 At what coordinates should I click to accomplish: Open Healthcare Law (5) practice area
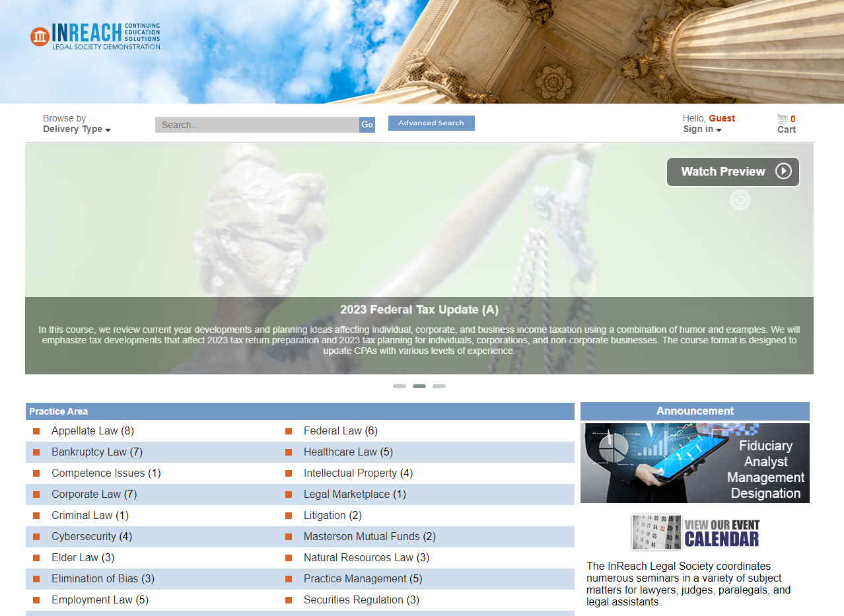349,452
